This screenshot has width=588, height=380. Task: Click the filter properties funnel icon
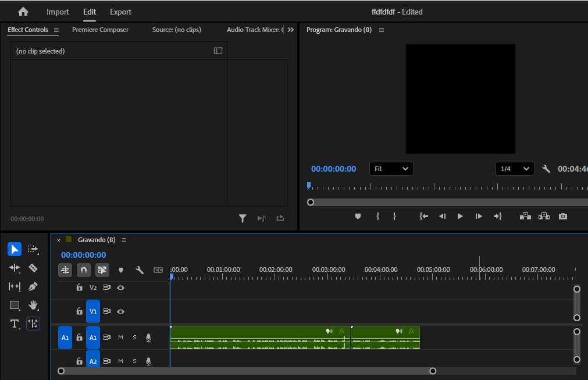tap(243, 218)
